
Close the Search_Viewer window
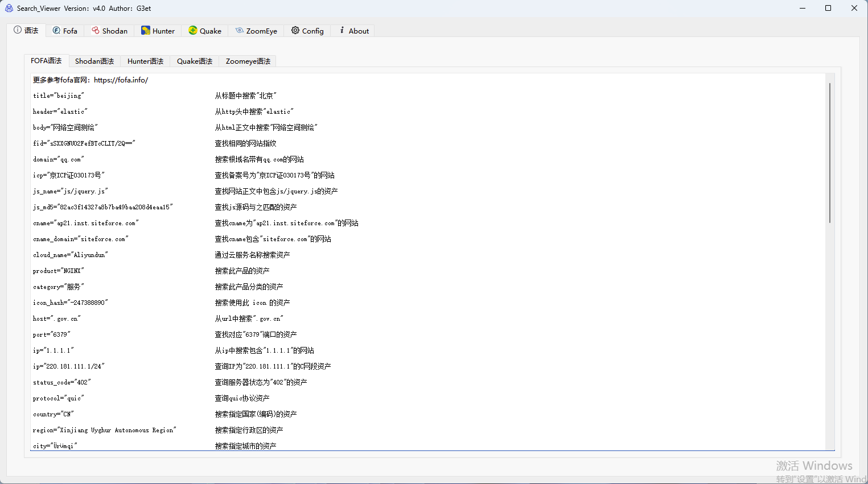point(854,8)
